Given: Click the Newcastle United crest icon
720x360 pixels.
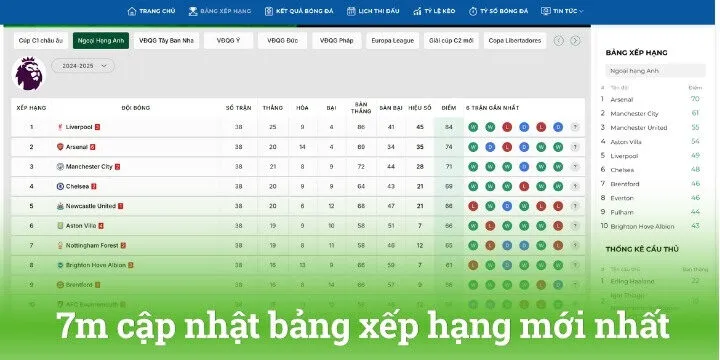Looking at the screenshot, I should click(x=60, y=206).
